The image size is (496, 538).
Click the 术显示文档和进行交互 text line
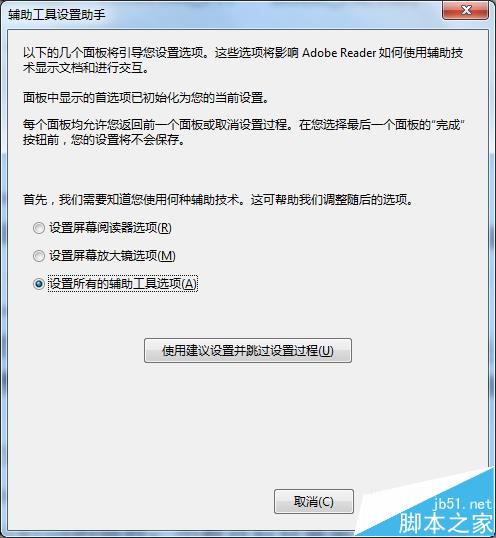(x=86, y=68)
